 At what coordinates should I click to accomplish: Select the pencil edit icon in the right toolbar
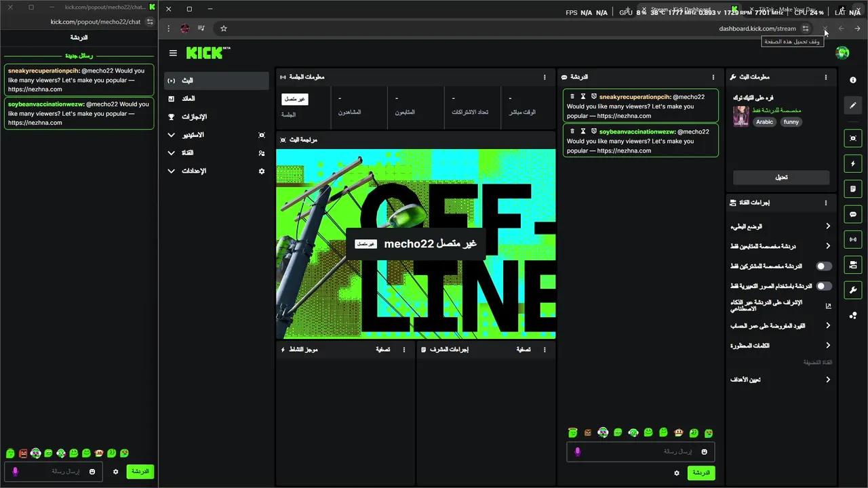pyautogui.click(x=853, y=105)
